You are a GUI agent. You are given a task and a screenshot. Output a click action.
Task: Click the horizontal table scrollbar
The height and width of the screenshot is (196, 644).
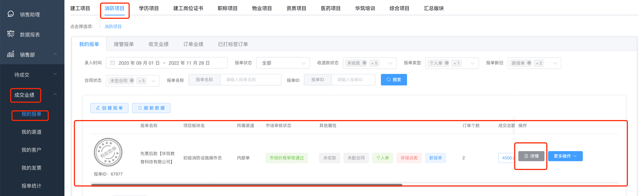246,185
